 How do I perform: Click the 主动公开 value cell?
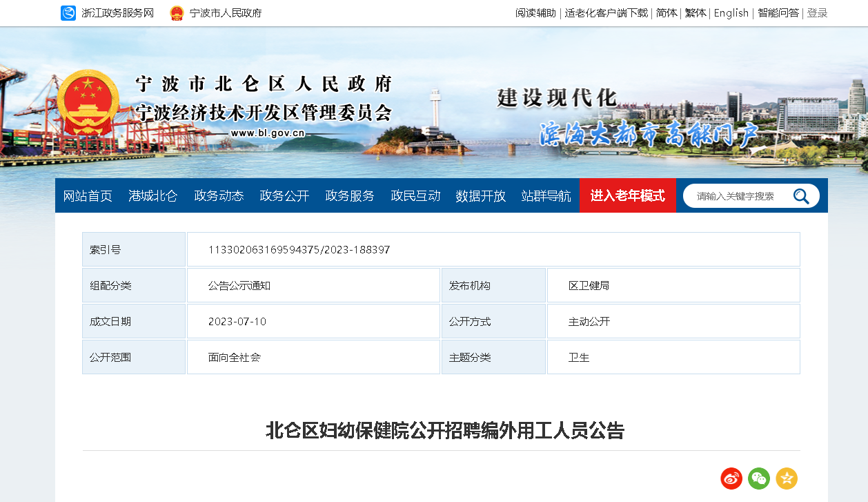pyautogui.click(x=673, y=321)
